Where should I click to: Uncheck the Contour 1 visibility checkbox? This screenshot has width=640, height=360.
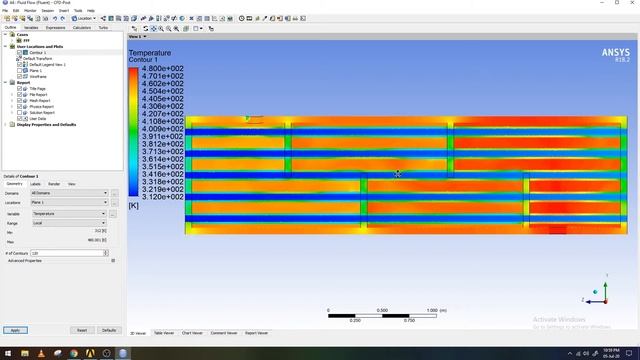(x=19, y=53)
